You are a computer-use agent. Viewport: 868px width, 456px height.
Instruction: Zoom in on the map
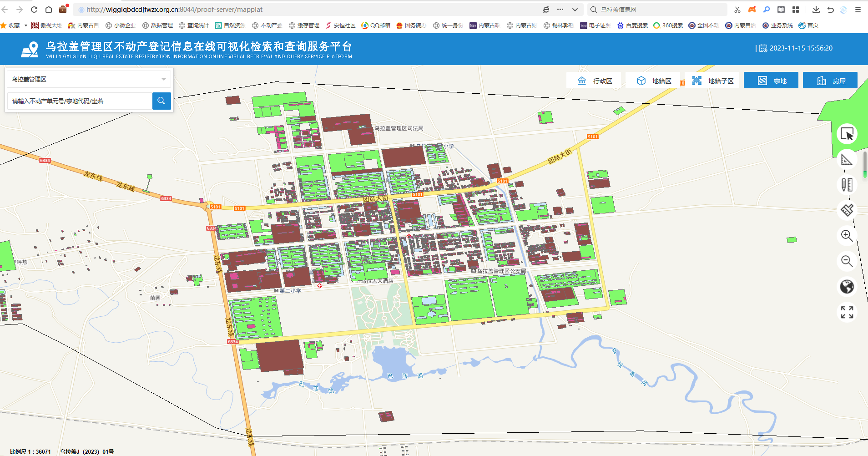847,236
